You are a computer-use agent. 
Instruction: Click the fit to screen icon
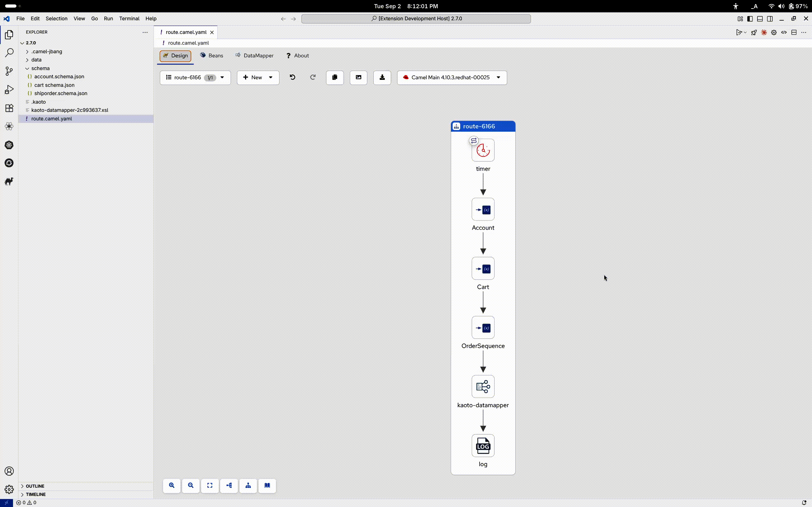pos(210,485)
